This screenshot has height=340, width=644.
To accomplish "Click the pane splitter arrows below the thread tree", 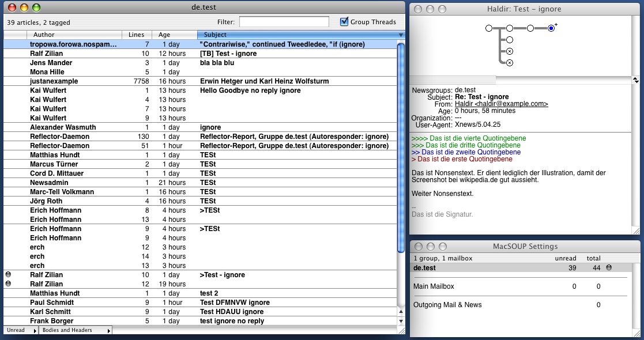I will point(636,80).
